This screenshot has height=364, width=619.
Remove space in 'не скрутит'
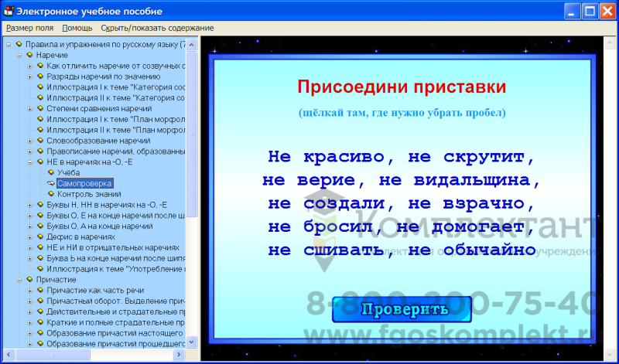point(437,157)
